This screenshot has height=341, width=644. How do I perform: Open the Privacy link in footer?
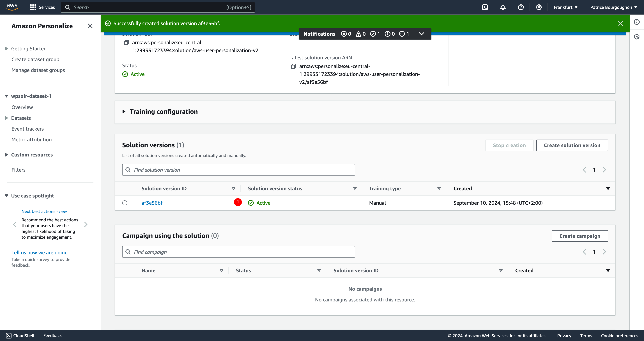564,336
